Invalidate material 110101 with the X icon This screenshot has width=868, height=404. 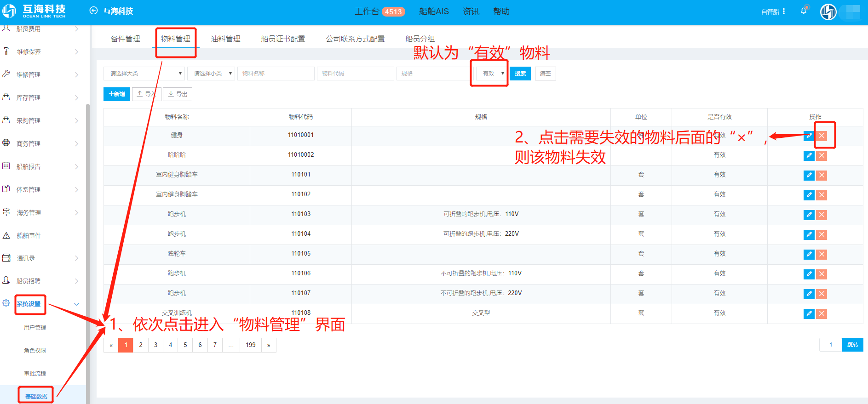(822, 175)
